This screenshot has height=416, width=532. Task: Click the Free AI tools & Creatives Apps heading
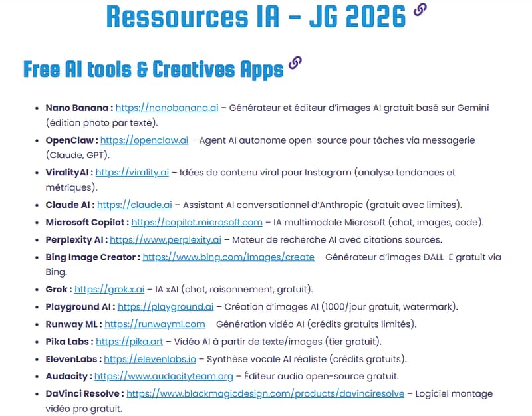click(x=153, y=68)
